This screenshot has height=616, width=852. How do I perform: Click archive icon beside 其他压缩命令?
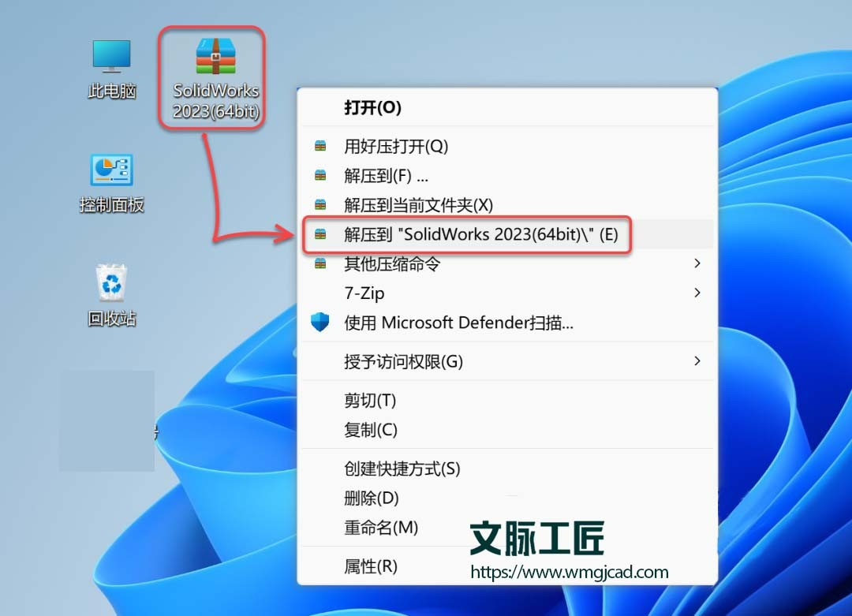pos(320,263)
